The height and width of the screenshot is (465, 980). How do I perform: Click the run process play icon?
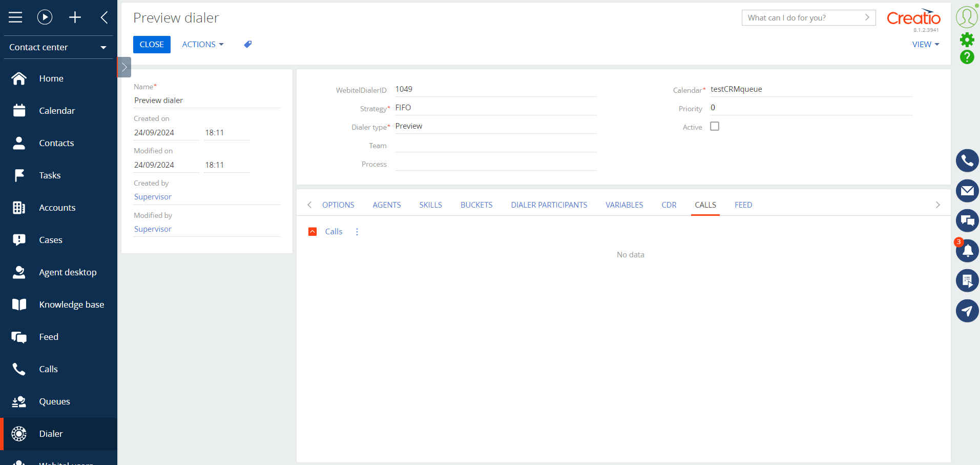(x=45, y=17)
